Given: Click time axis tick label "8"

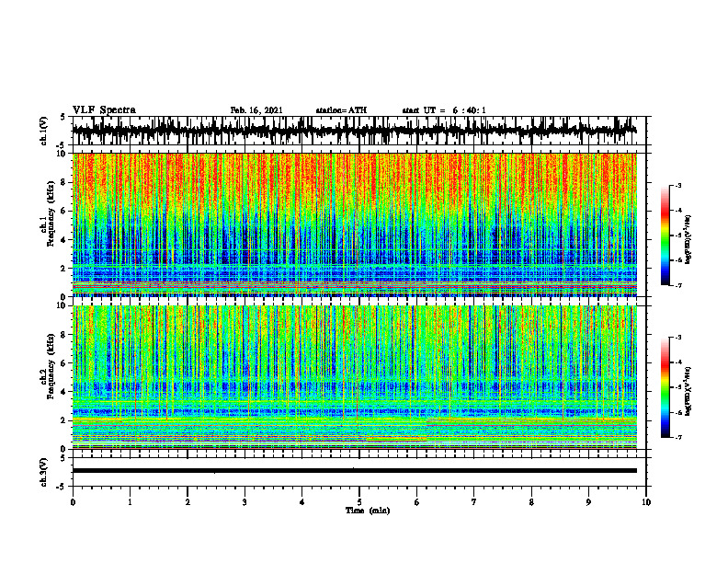Looking at the screenshot, I should (531, 502).
